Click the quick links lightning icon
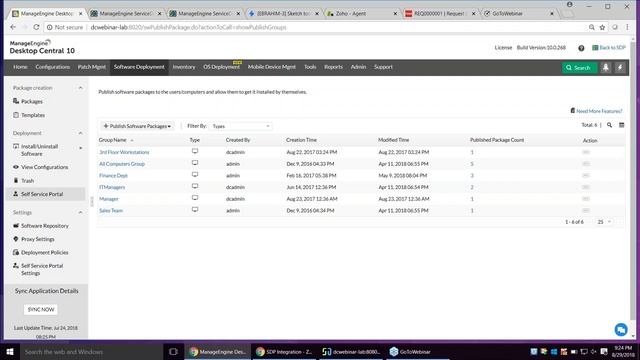 [x=620, y=67]
